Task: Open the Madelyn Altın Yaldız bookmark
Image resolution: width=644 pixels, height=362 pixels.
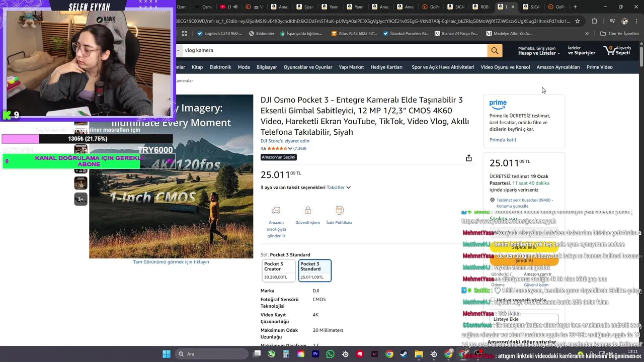Action: click(509, 34)
